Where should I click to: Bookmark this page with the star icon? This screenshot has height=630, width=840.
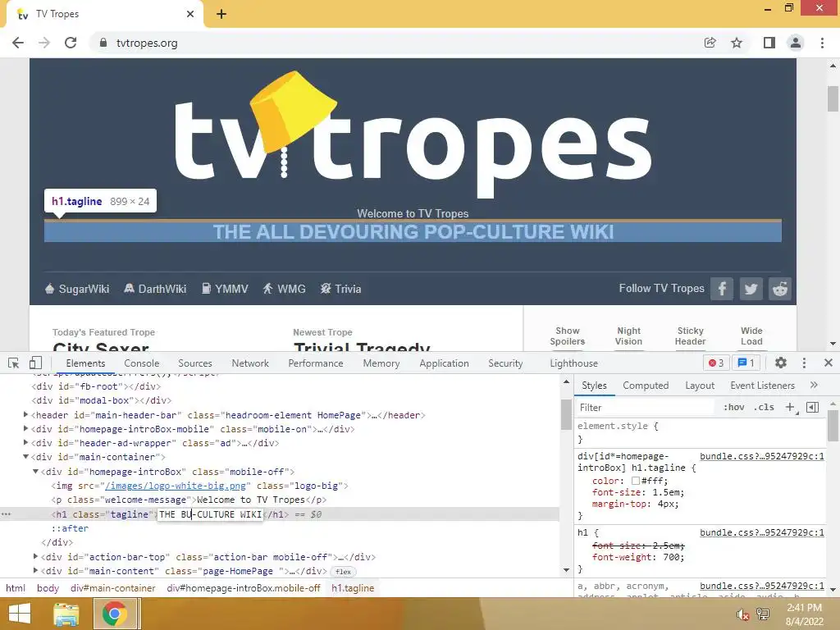(x=737, y=43)
